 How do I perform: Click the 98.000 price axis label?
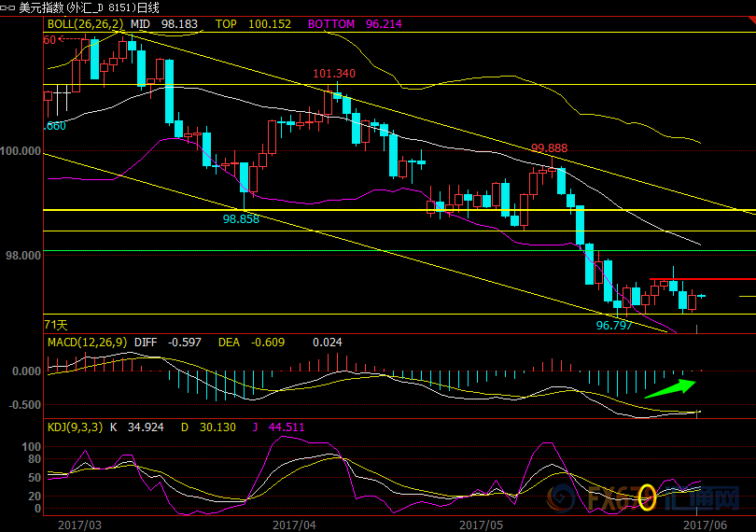click(x=23, y=255)
